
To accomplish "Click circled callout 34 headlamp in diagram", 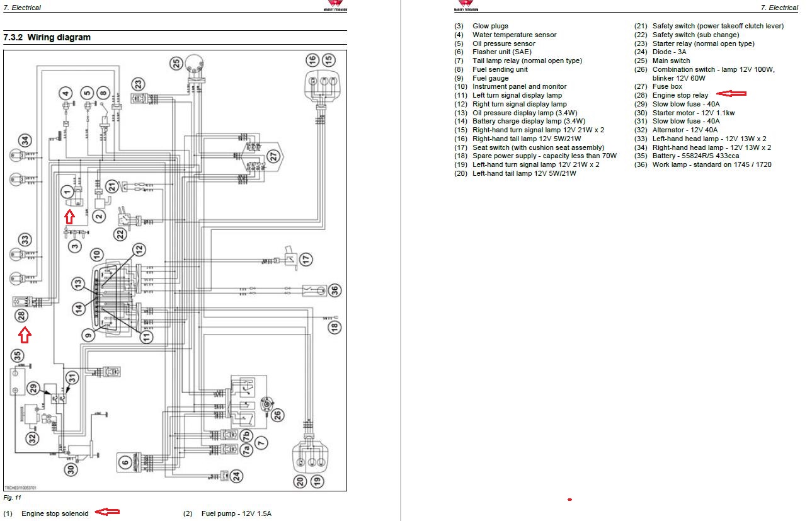I will click(24, 141).
